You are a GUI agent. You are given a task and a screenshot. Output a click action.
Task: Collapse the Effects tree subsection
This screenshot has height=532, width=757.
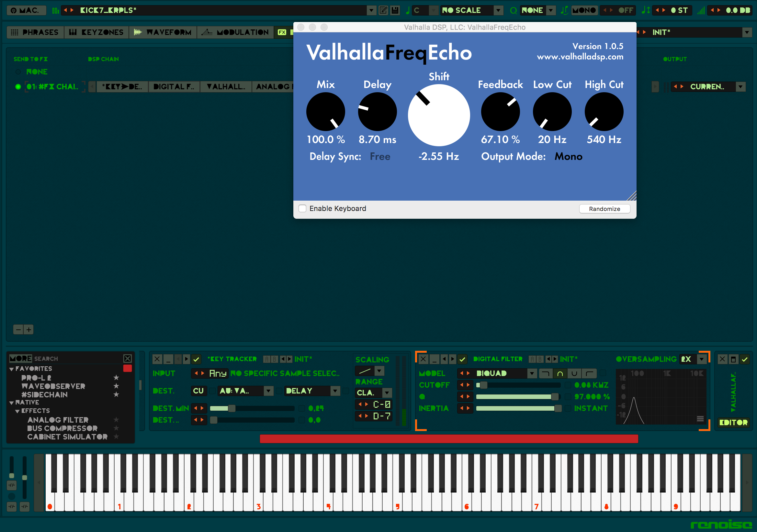pos(17,411)
